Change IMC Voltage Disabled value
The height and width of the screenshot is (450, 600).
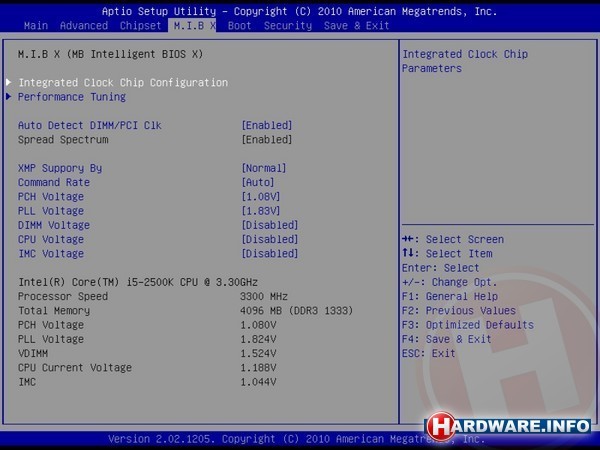tap(269, 253)
